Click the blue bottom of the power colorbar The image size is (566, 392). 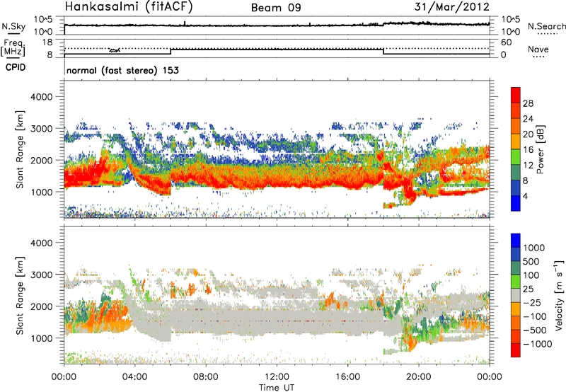(516, 203)
